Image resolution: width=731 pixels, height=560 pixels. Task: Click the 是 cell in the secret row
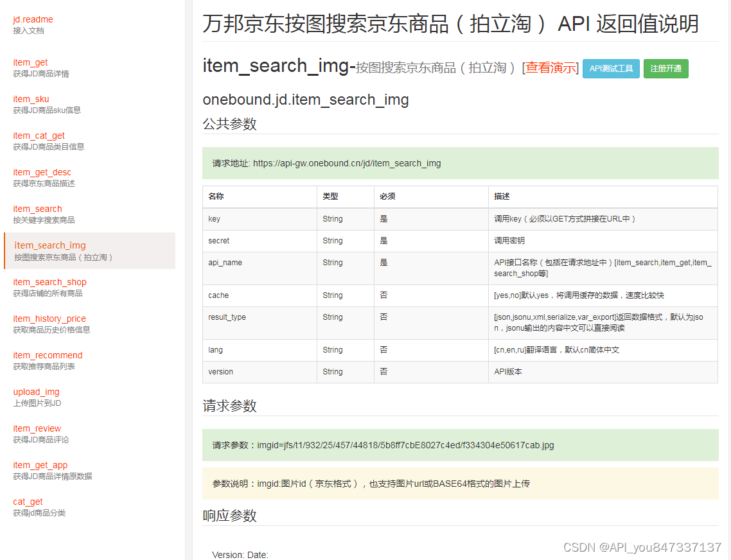click(x=431, y=241)
